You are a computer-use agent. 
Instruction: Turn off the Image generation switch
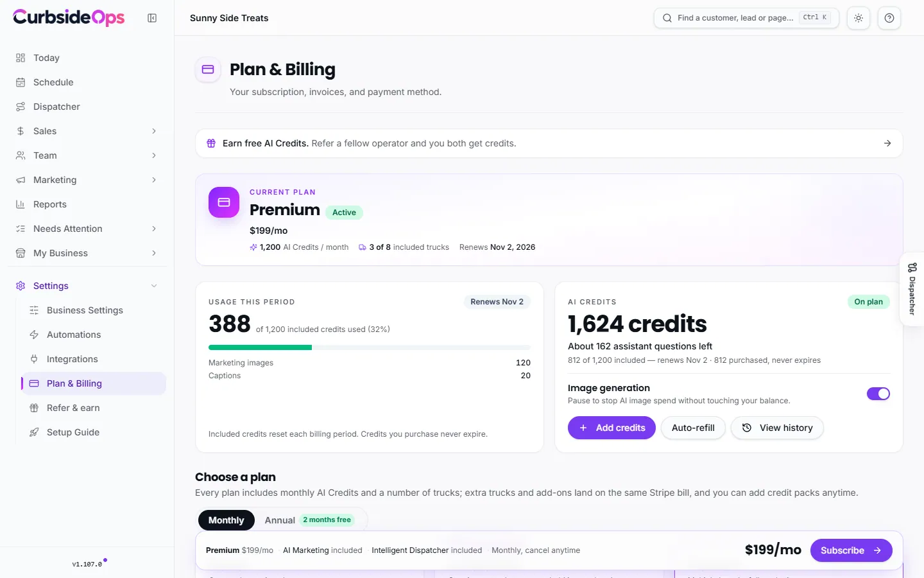point(878,394)
